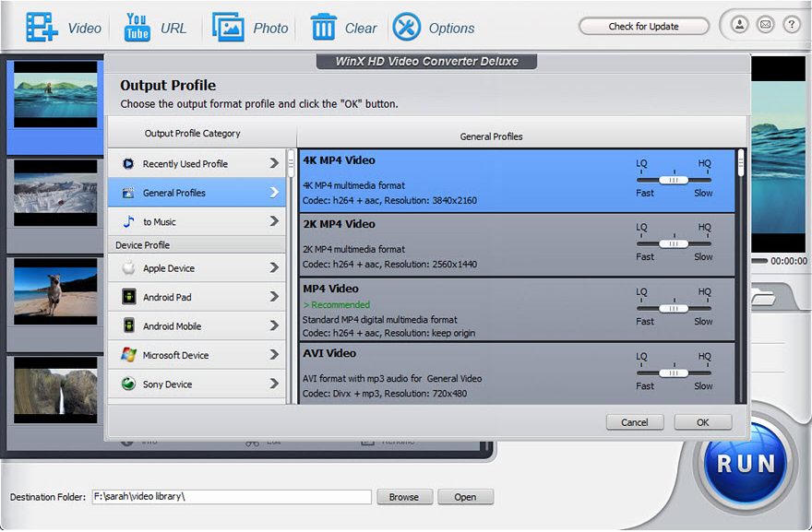Open the Options wrench icon
The width and height of the screenshot is (812, 532).
pyautogui.click(x=407, y=27)
